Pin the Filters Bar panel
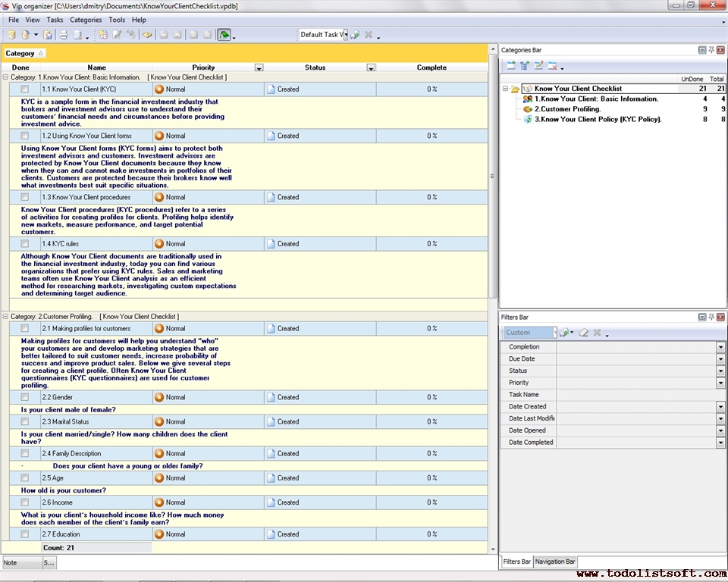This screenshot has height=582, width=728. click(711, 317)
